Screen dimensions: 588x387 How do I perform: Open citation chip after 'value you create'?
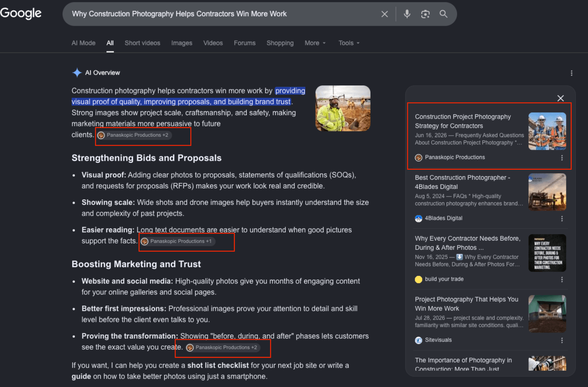[223, 348]
